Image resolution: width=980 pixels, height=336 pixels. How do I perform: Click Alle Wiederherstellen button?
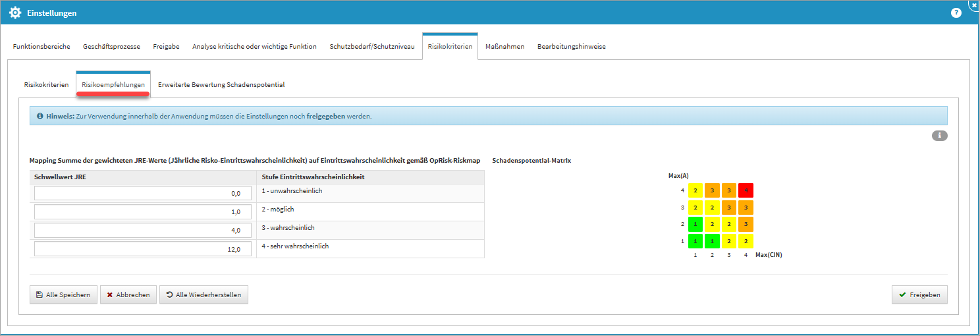(204, 295)
